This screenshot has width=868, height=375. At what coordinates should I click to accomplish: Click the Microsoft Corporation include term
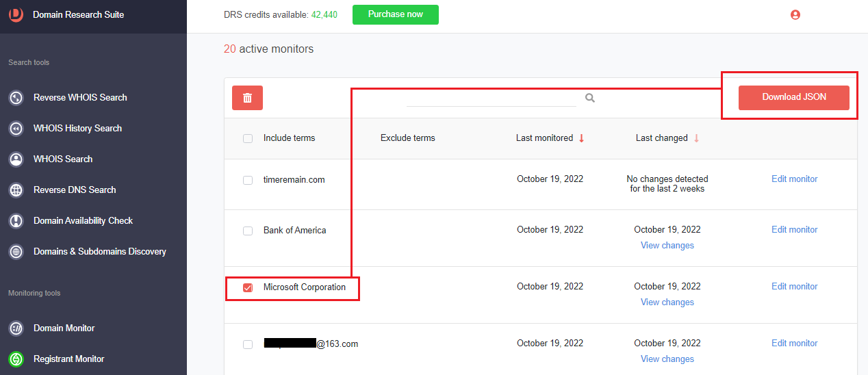click(x=305, y=287)
